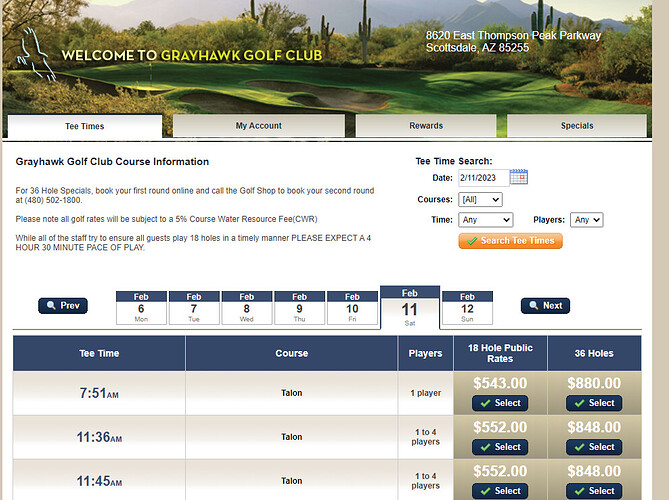This screenshot has height=500, width=669.
Task: Click the Search Tee Times button
Action: tap(510, 241)
